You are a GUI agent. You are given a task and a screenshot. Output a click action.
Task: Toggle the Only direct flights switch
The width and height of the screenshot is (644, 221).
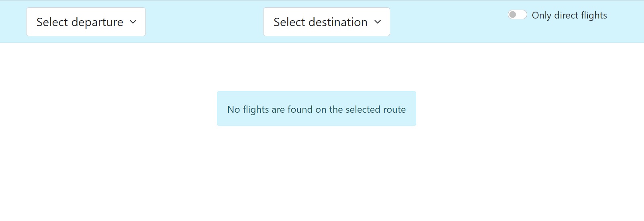517,15
